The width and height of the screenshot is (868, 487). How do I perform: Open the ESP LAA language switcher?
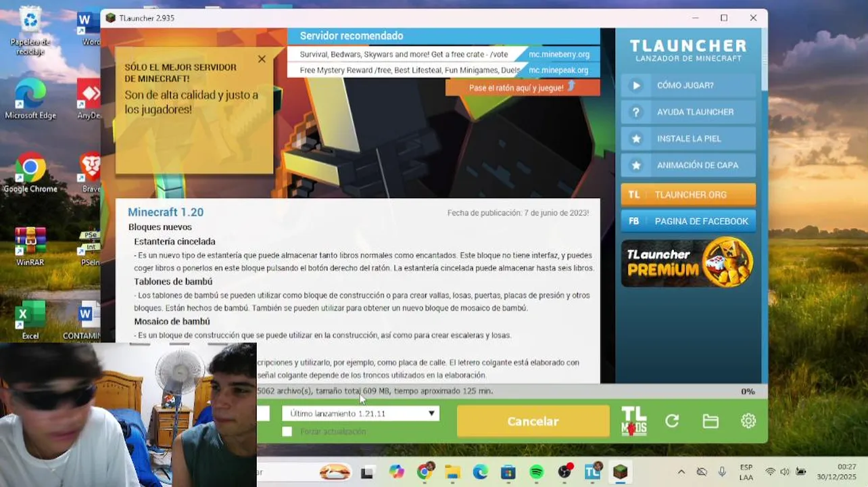point(746,472)
